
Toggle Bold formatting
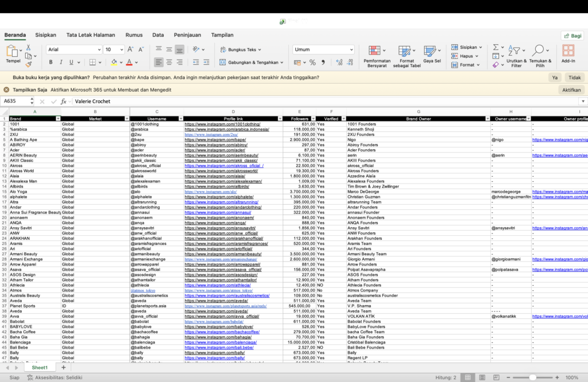(51, 62)
